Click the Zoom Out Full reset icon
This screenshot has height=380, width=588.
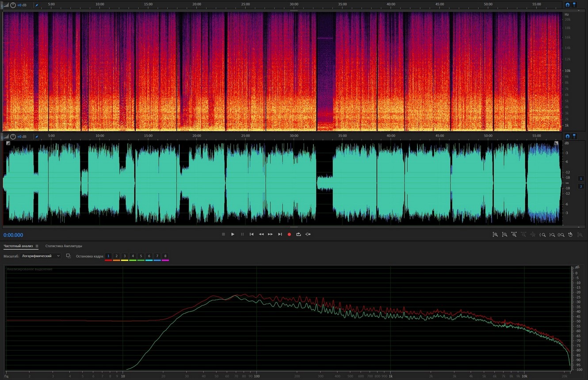click(570, 235)
